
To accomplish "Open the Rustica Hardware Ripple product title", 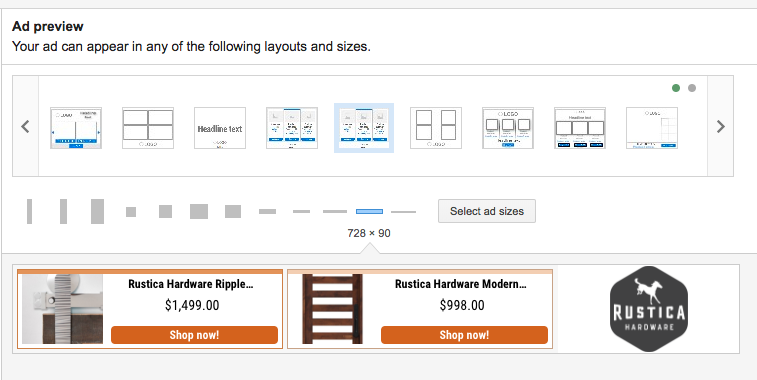I will pos(191,284).
